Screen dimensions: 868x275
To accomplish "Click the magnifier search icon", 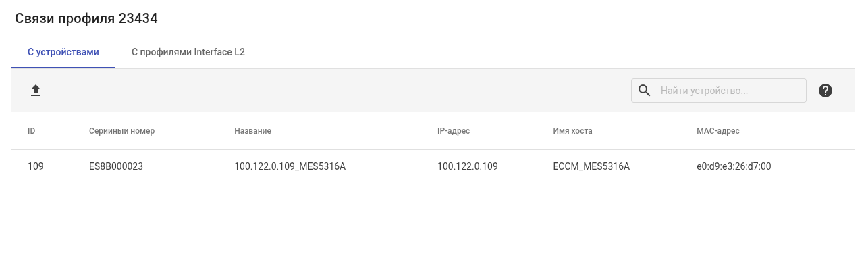I will (x=645, y=91).
